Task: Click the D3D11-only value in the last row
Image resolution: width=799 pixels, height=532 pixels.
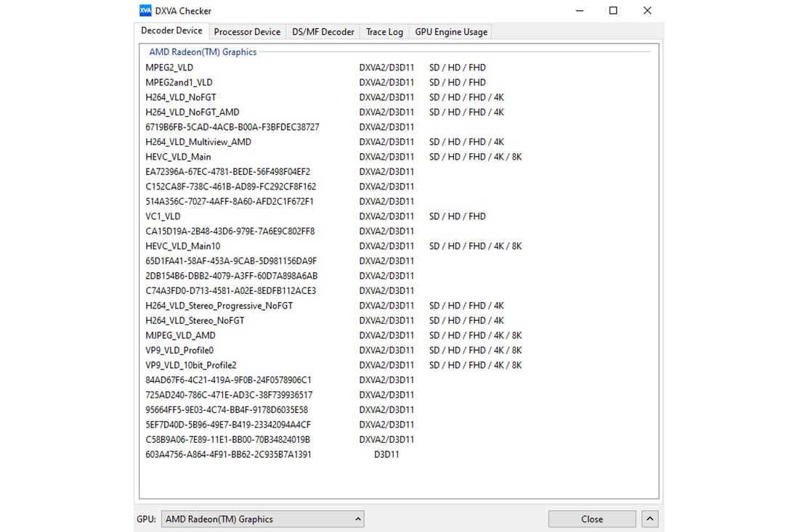Action: [x=386, y=454]
